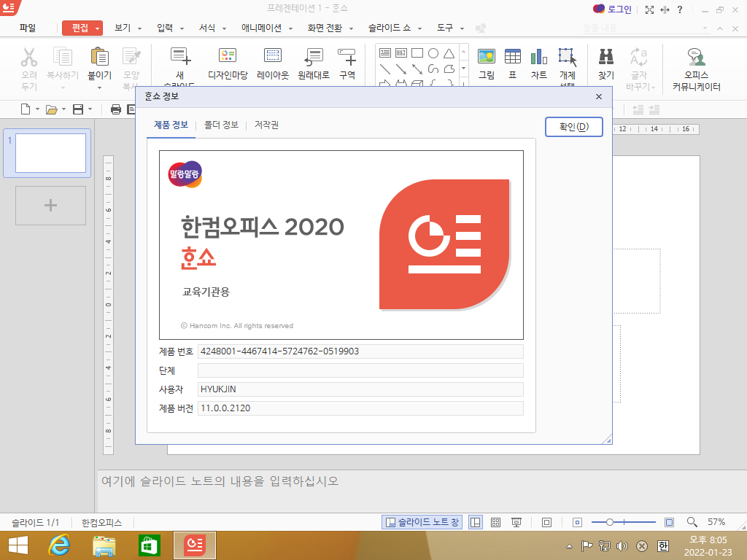Click the zoom magnifier icon in status bar
Screen dimensions: 747x560
click(692, 522)
